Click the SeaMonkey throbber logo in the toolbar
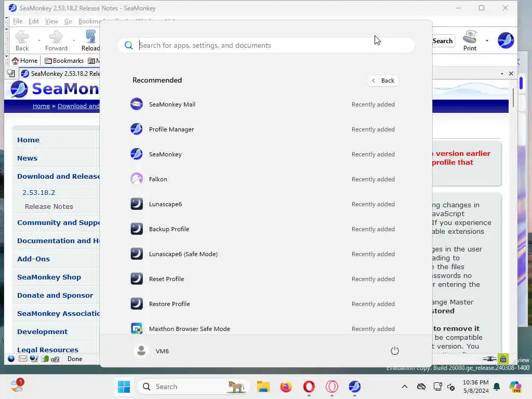 pos(506,41)
